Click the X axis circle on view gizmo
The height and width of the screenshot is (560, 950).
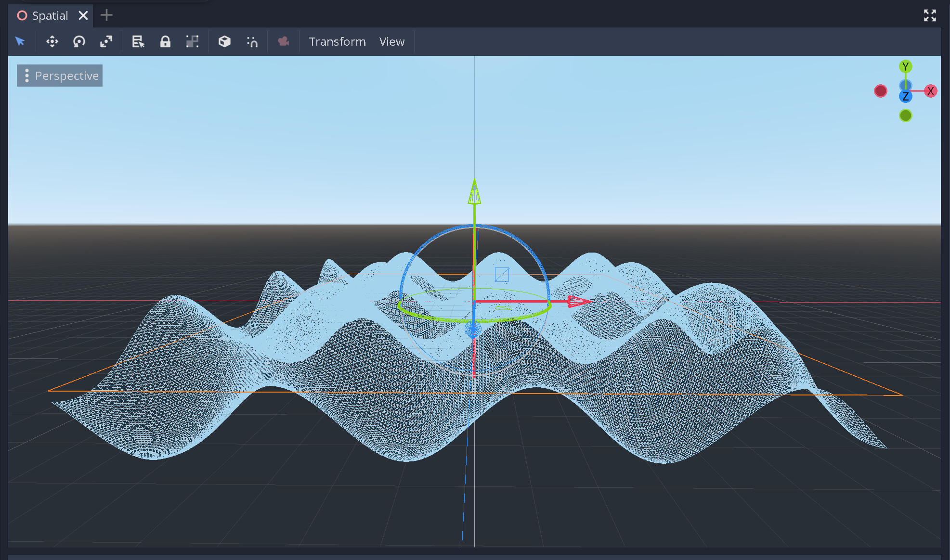point(930,91)
